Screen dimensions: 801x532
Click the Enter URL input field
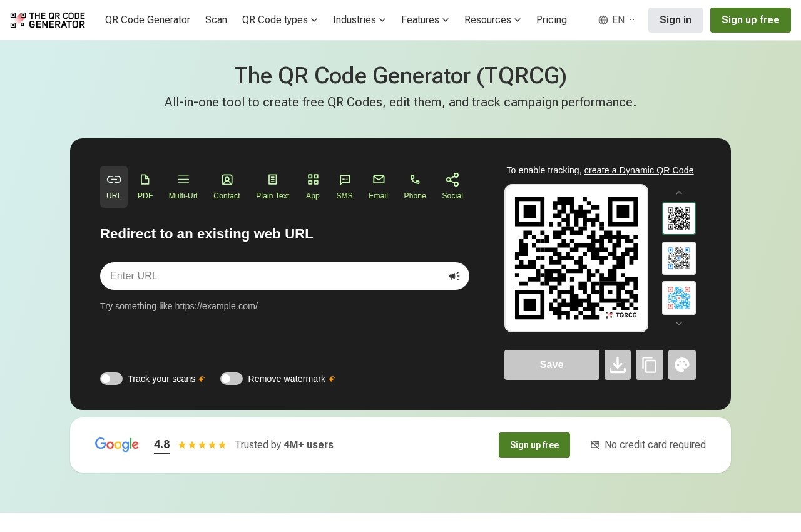[285, 276]
